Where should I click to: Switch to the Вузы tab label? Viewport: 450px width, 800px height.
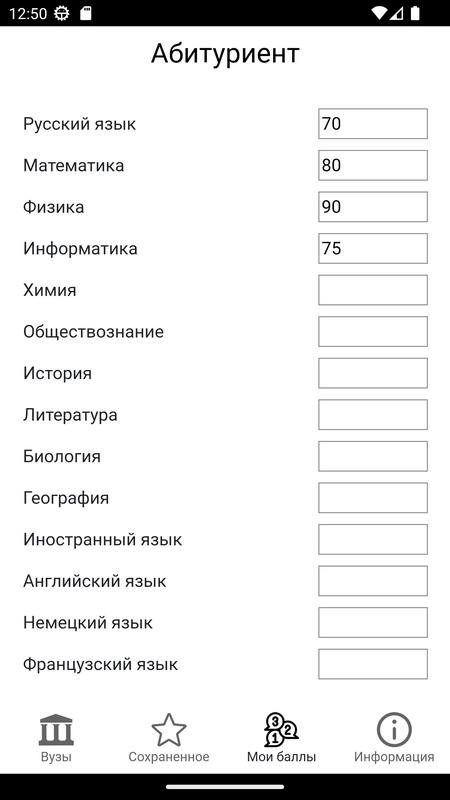point(56,757)
